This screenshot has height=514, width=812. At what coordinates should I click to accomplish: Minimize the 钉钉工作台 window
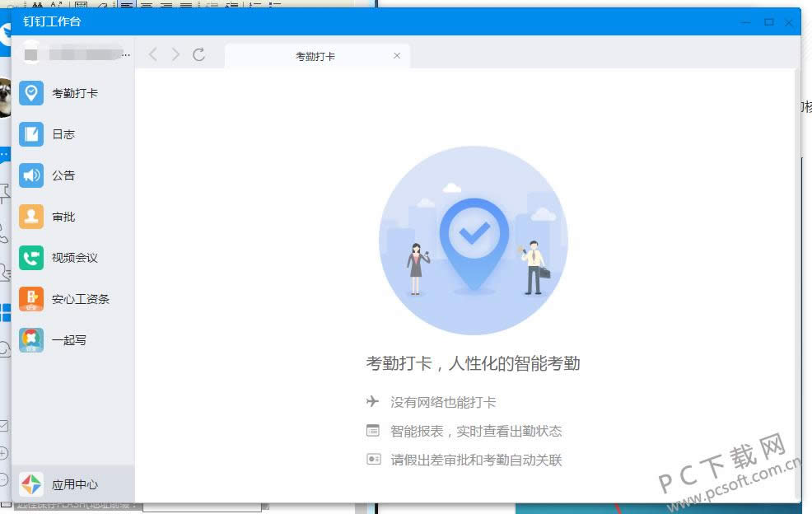(745, 22)
